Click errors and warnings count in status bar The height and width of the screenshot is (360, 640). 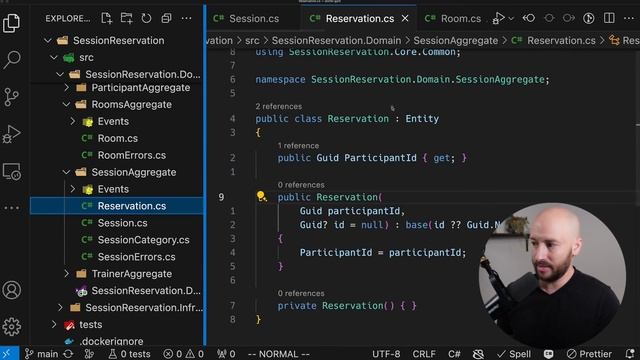tap(183, 354)
